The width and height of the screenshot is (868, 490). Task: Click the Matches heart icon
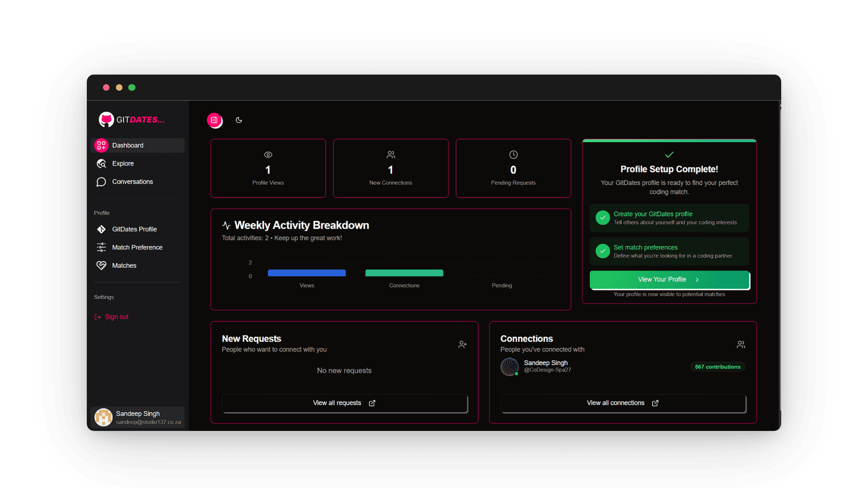(101, 265)
